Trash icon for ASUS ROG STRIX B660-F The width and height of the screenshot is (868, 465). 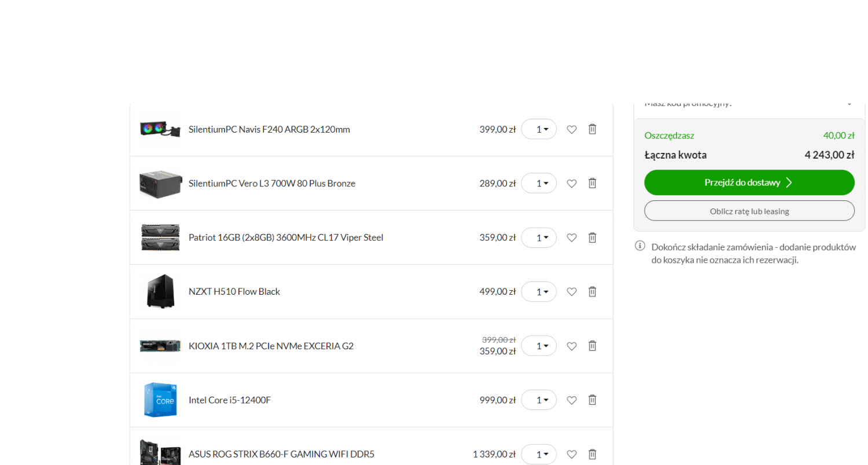pos(592,454)
